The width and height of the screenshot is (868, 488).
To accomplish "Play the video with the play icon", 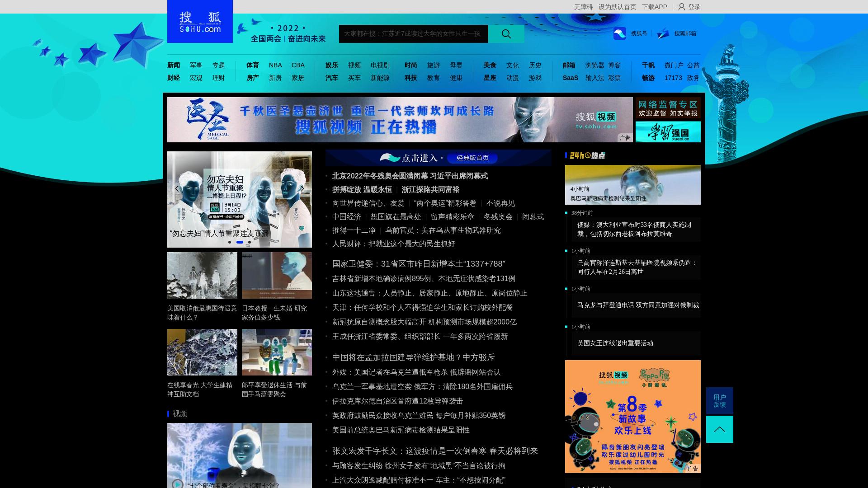I will click(x=178, y=484).
